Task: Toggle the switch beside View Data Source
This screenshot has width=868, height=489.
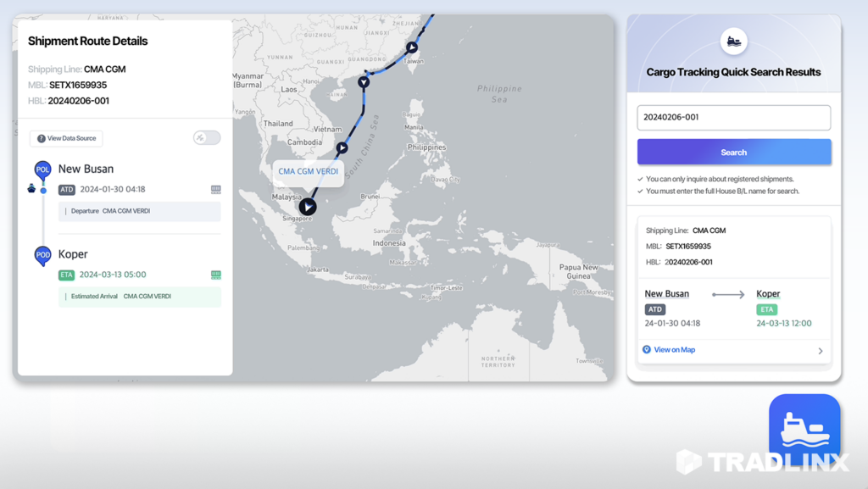Action: pos(207,138)
